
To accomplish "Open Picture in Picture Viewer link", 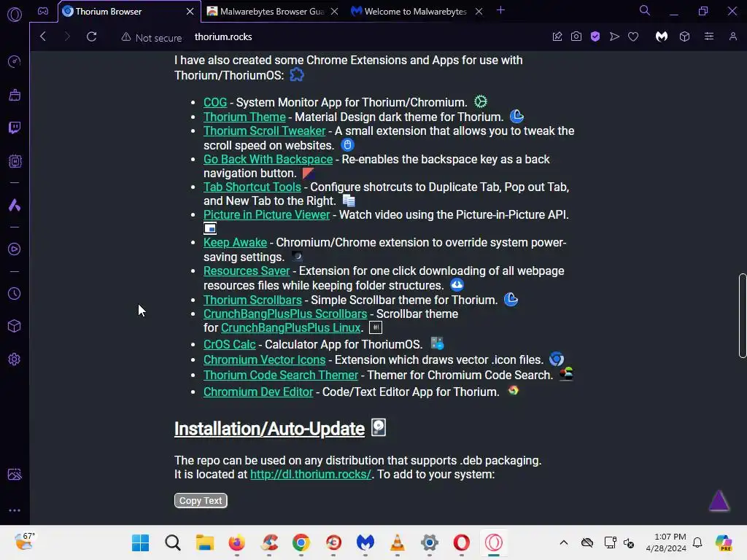I will coord(266,215).
